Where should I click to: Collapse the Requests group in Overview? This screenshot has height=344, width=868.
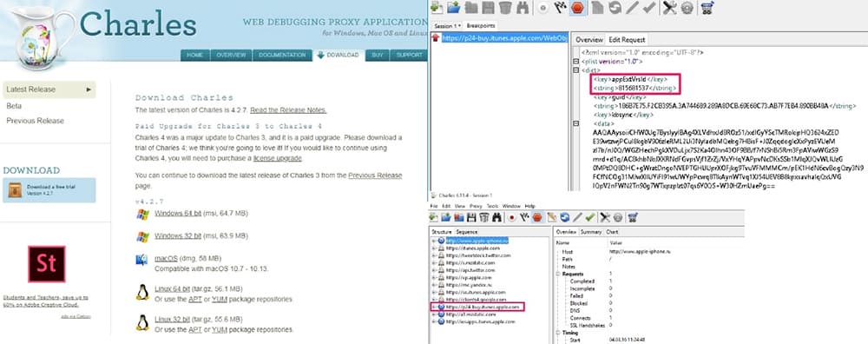[558, 274]
